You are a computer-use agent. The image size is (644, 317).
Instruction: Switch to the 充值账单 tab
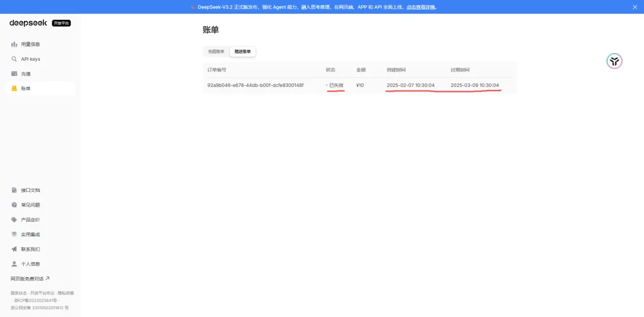216,52
